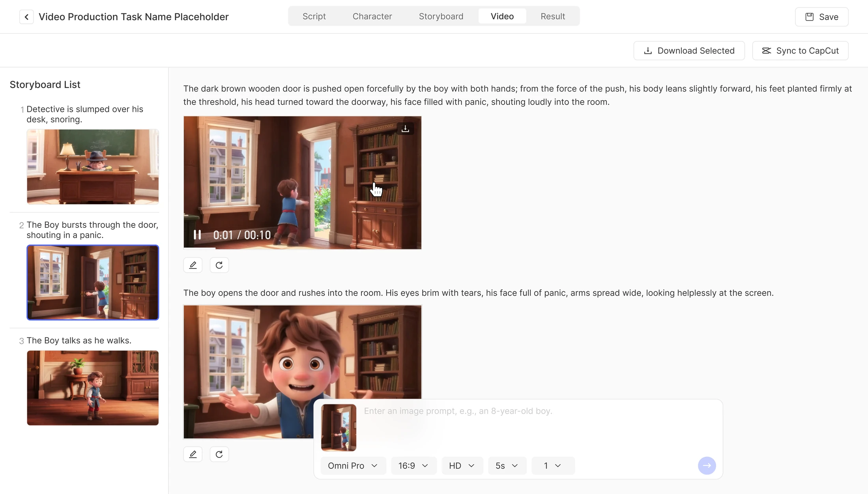Pause the first video playback
The image size is (868, 494).
[197, 235]
